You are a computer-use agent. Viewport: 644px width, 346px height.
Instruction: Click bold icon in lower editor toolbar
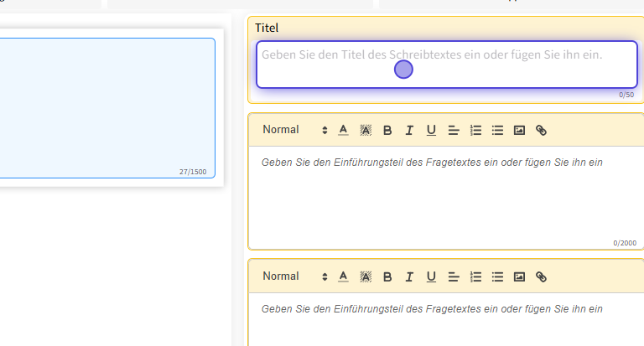pos(387,276)
